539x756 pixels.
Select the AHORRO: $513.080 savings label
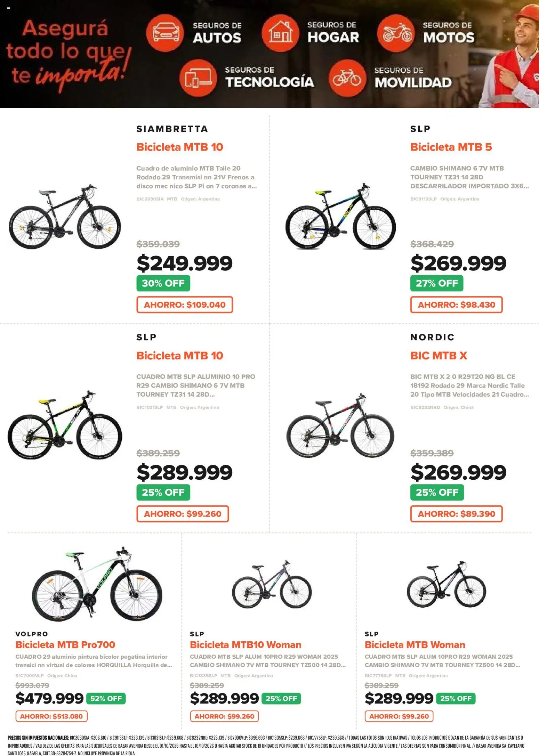click(x=51, y=716)
